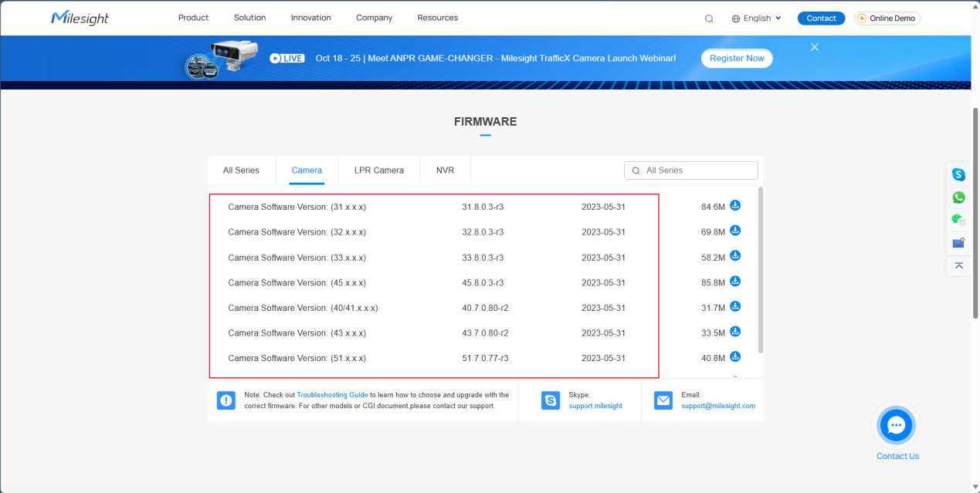The height and width of the screenshot is (493, 980).
Task: Click the Milesight logo
Action: pos(80,18)
